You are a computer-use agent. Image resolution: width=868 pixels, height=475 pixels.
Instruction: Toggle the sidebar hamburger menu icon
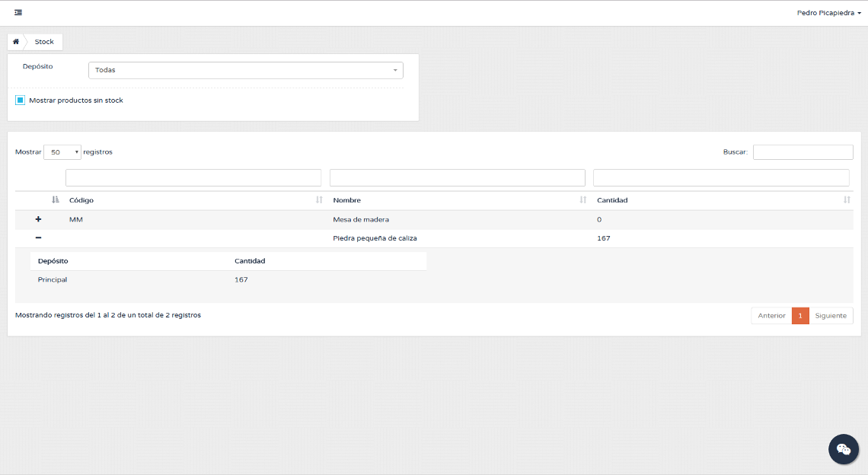click(x=18, y=13)
